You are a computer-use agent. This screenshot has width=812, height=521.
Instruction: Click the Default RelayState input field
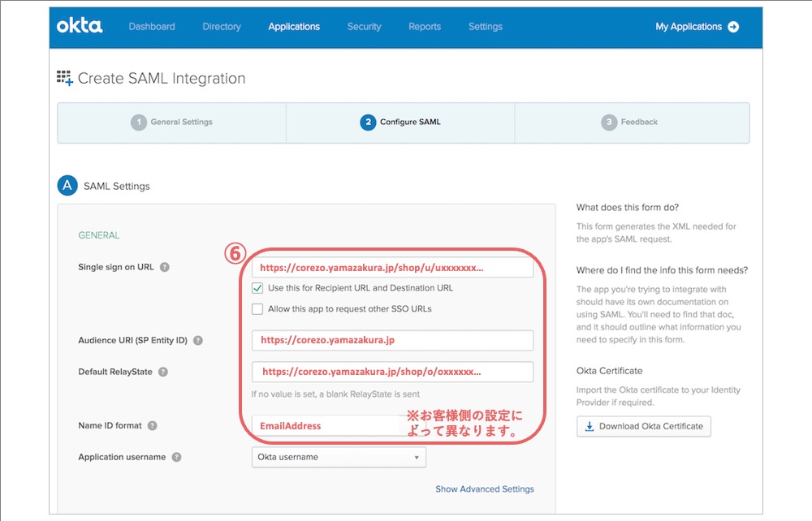tap(392, 372)
